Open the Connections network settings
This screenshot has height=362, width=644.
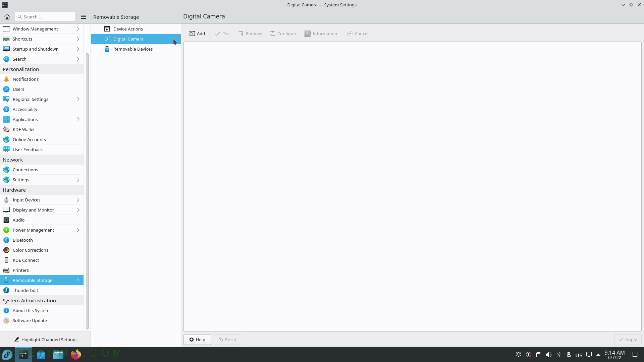(x=42, y=170)
